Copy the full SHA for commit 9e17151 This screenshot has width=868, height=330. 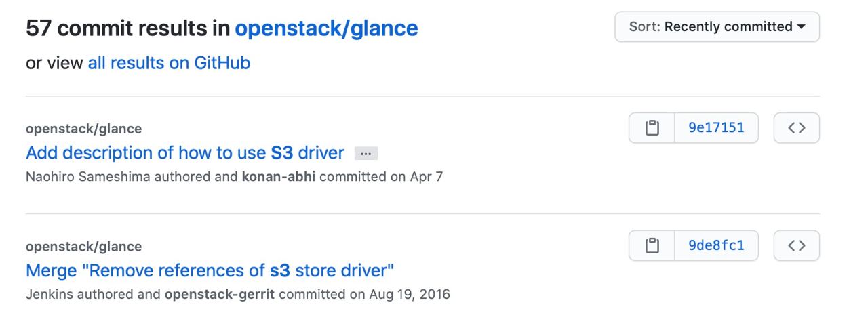point(652,128)
